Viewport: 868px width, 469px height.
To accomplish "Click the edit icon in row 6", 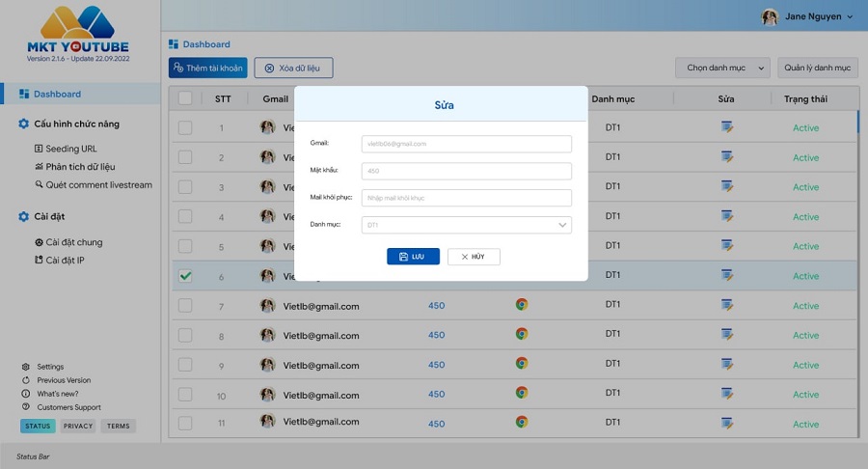I will pyautogui.click(x=726, y=275).
